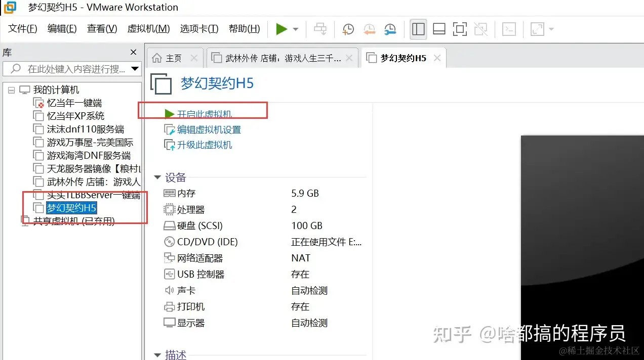Screen dimensions: 644x360
Task: Click the Unity mode toolbar icon
Action: coord(480,29)
